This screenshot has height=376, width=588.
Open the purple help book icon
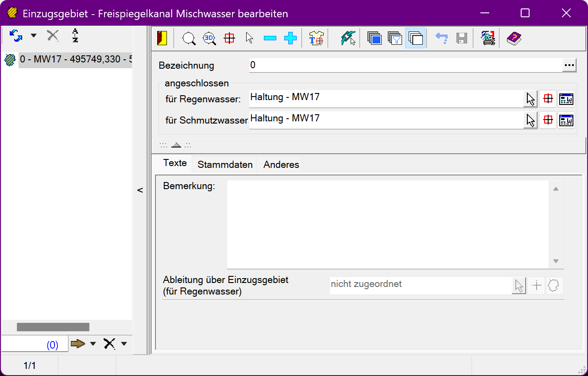[514, 39]
